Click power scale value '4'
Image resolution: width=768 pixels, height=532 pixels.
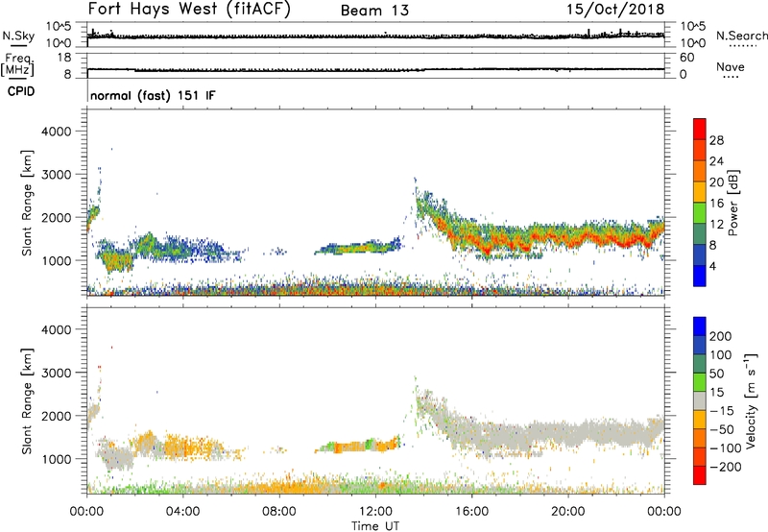click(x=712, y=266)
